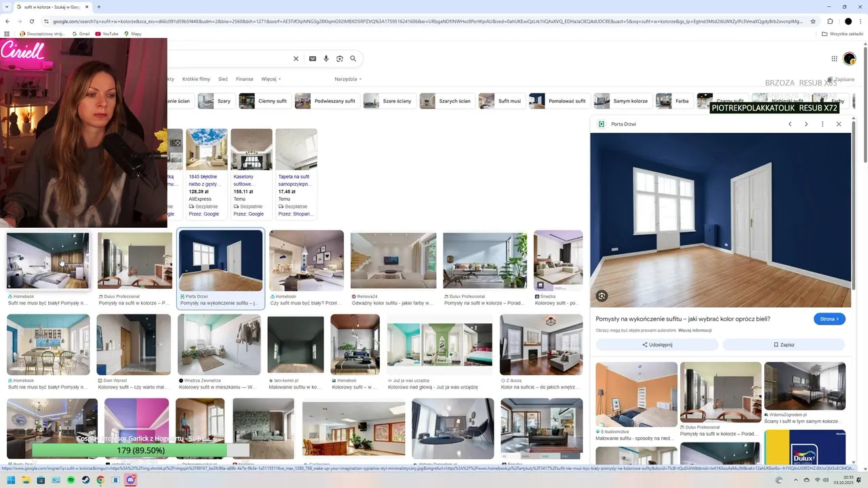Filter by 'Farba' chip
This screenshot has width=868, height=488.
673,101
